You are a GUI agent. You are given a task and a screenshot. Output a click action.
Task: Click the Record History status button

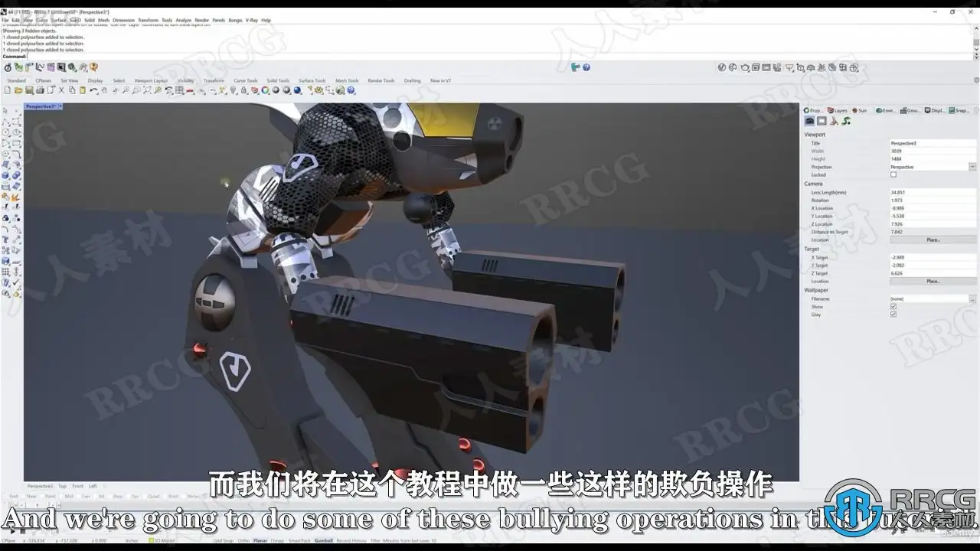(352, 540)
